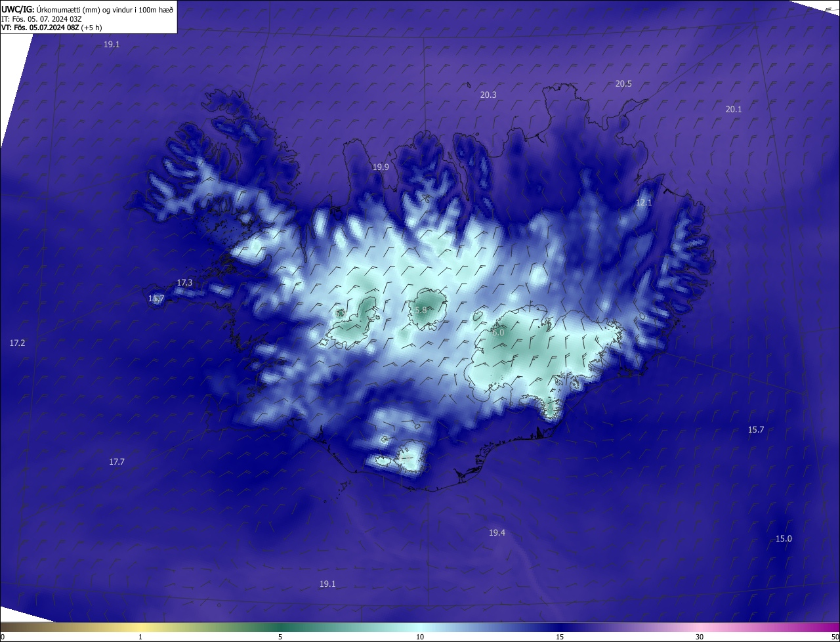Pick the yellow segment of the color scale

click(x=141, y=628)
